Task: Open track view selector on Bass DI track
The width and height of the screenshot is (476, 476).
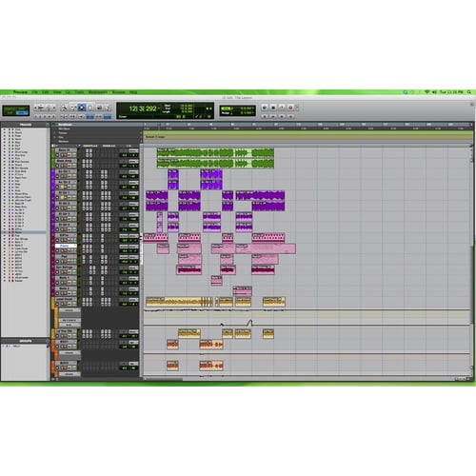Action: click(x=69, y=155)
